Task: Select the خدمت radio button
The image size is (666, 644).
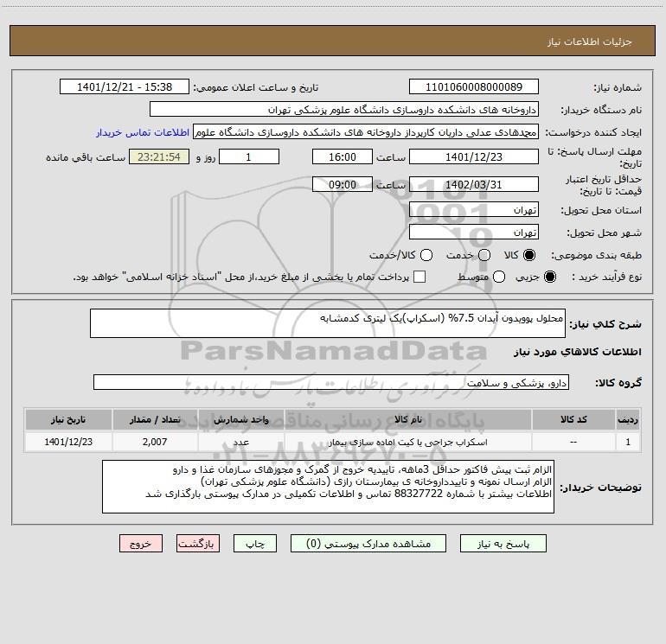Action: coord(484,255)
